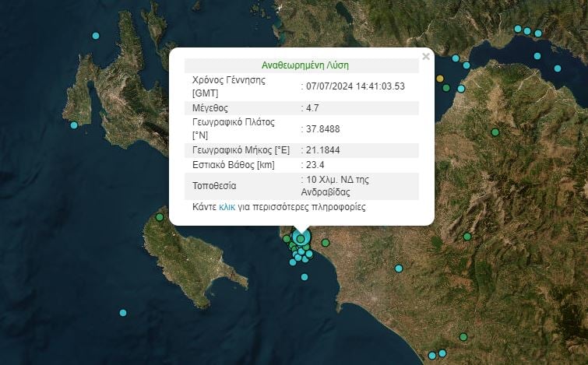
Task: Click the 'Γεωγραφικό Μήκος [°E]' label
Action: 241,150
